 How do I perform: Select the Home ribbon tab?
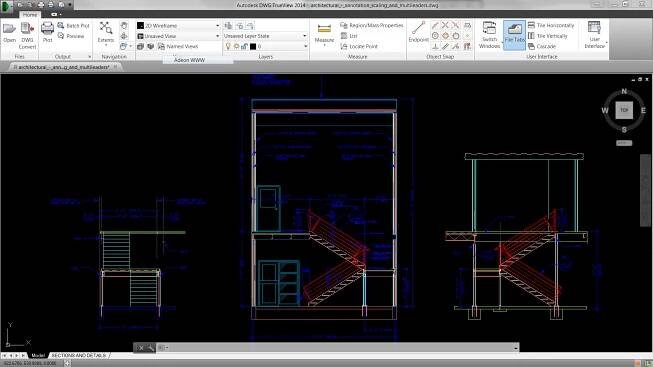[x=30, y=15]
